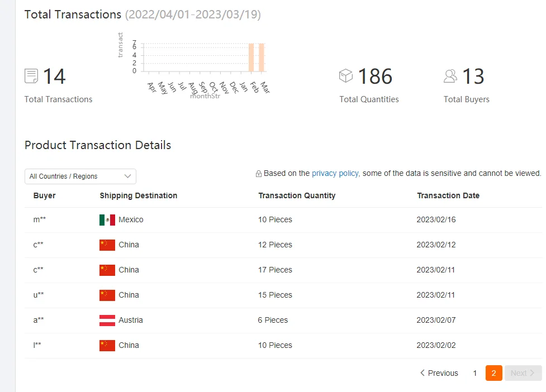Click the Feb bar in transactions chart
Viewport: 546px width, 392px height.
[x=251, y=57]
